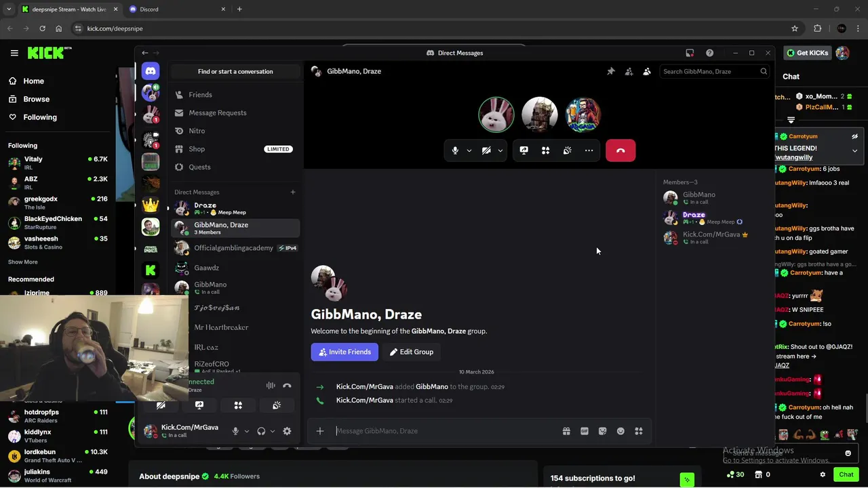The height and width of the screenshot is (488, 868).
Task: Expand output device options in user panel
Action: point(272,431)
